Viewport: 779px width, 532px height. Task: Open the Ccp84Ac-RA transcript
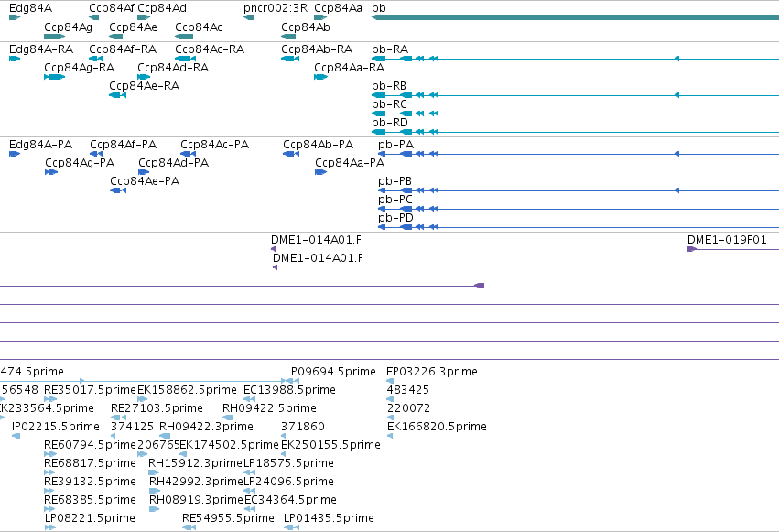coord(185,59)
